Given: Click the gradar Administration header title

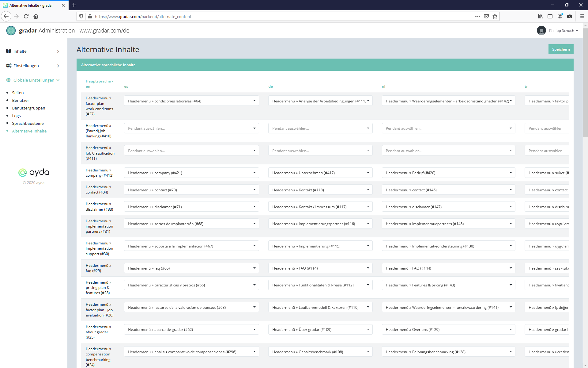Looking at the screenshot, I should pyautogui.click(x=74, y=30).
